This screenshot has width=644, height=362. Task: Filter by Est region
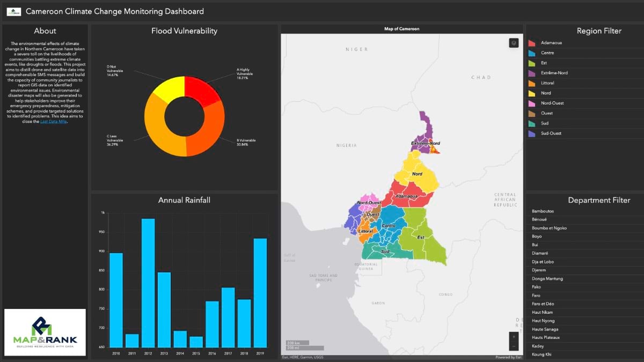click(x=584, y=63)
